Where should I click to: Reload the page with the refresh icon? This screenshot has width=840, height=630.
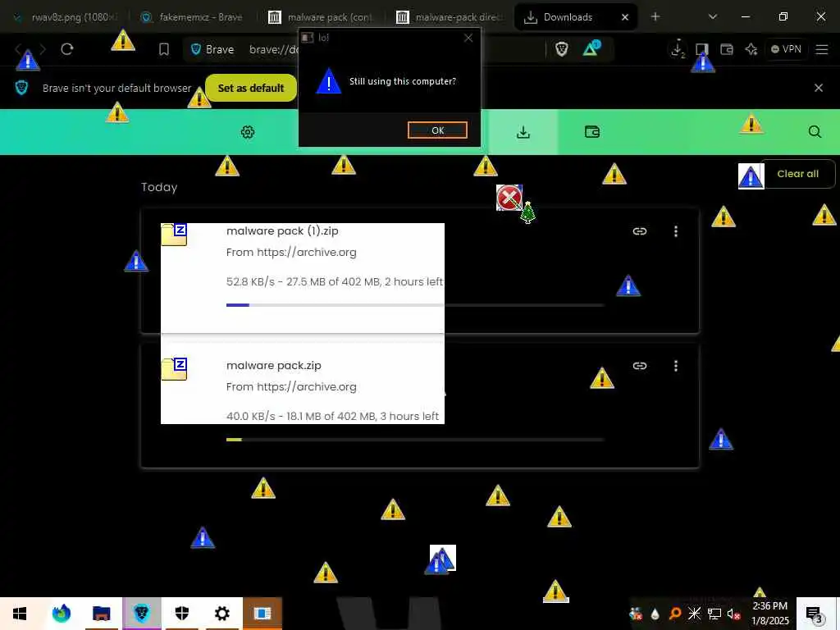67,49
